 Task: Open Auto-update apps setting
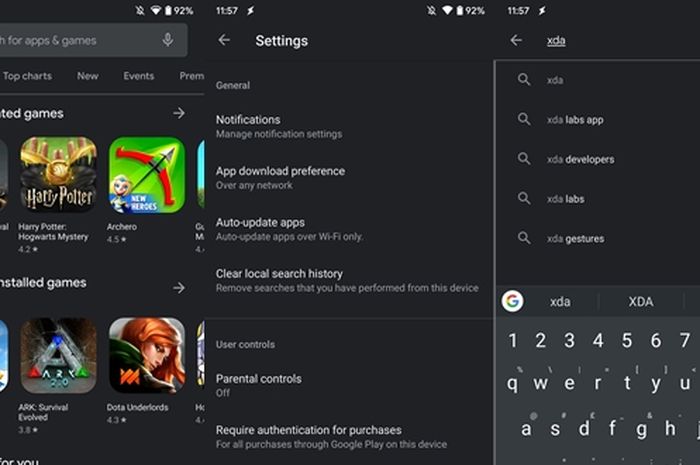pyautogui.click(x=348, y=229)
